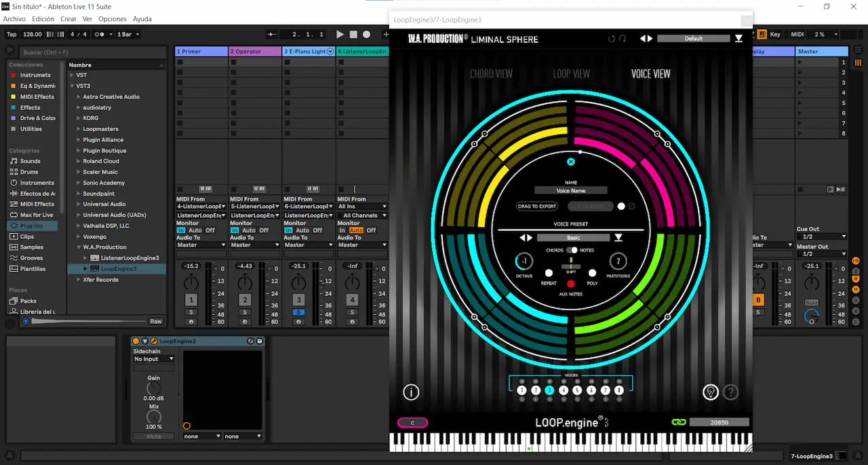Select voice 8 button

(x=618, y=390)
